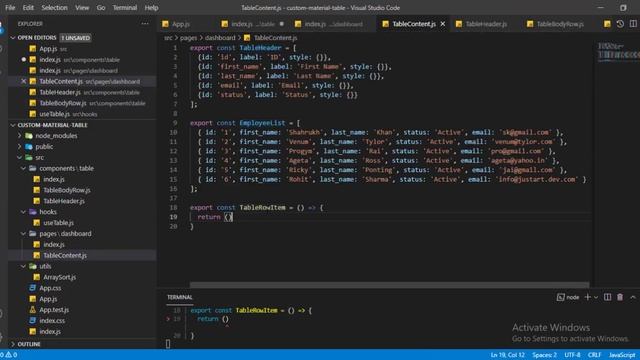
Task: Click the TableContent.js breadcrumb segment
Action: click(276, 38)
